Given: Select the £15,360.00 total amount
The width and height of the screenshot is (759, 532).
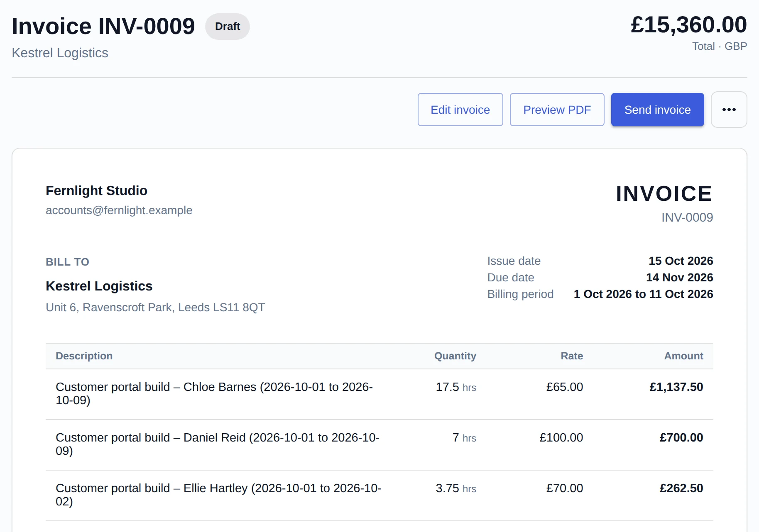Looking at the screenshot, I should pos(688,25).
